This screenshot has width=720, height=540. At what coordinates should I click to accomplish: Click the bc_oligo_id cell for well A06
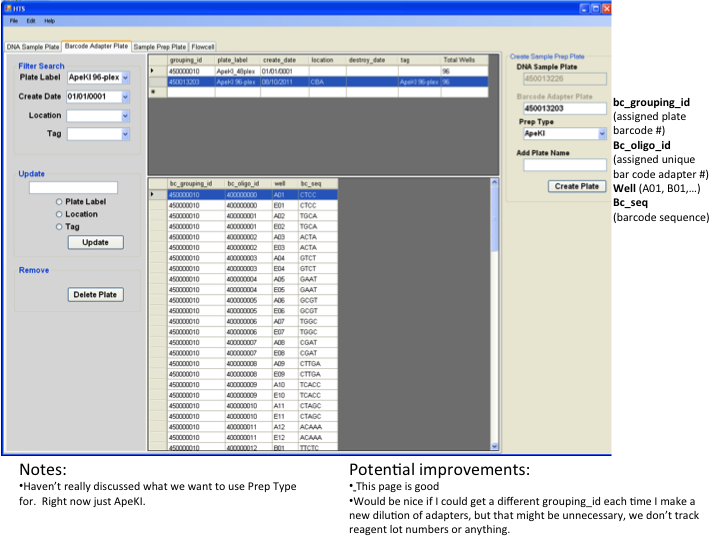click(248, 300)
